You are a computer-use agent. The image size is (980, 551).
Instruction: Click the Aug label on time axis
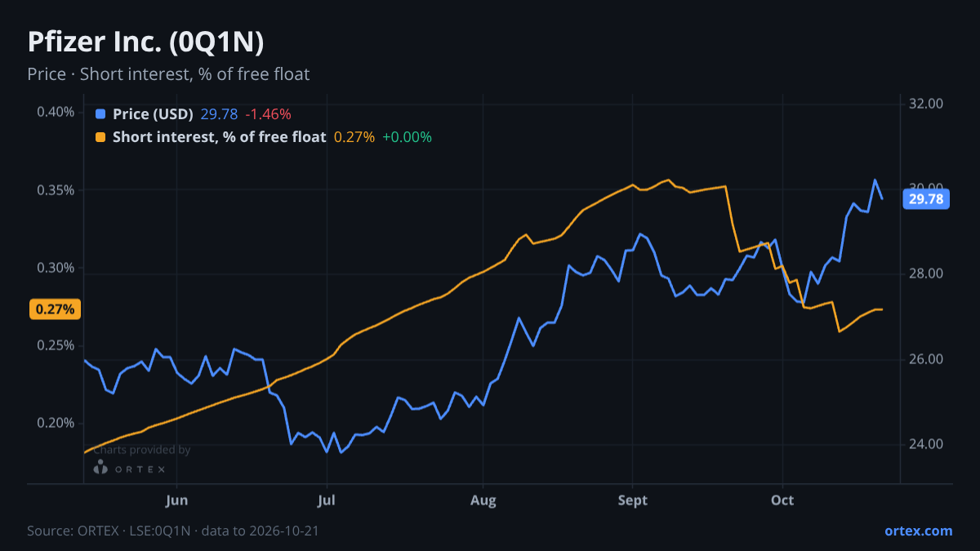[483, 500]
